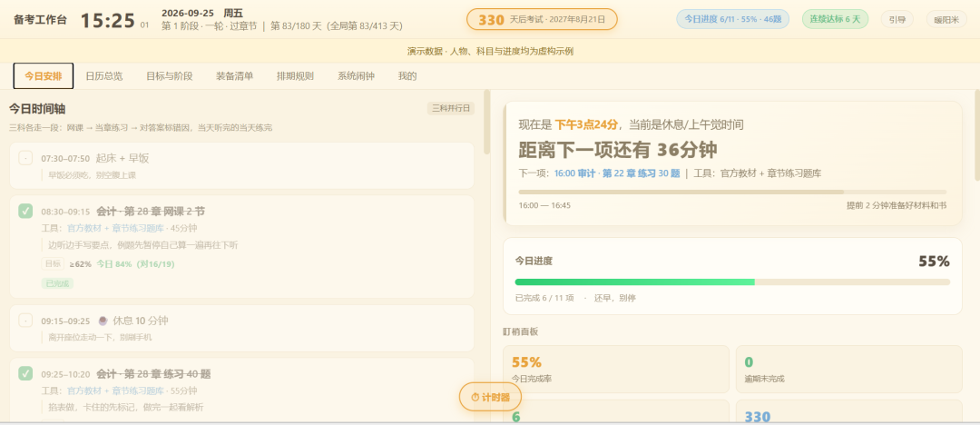This screenshot has height=425, width=980.
Task: Open the 目标与阶段 tab
Action: tap(170, 76)
